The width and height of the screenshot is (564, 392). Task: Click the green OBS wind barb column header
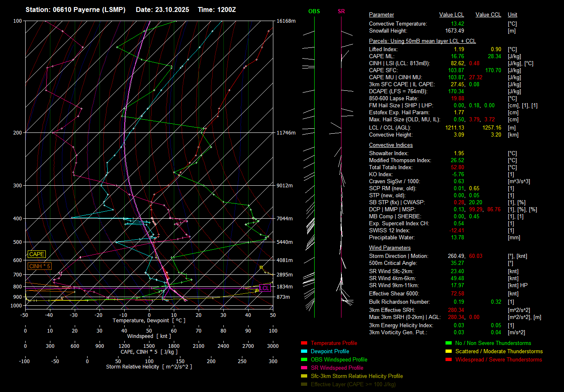[x=314, y=12]
